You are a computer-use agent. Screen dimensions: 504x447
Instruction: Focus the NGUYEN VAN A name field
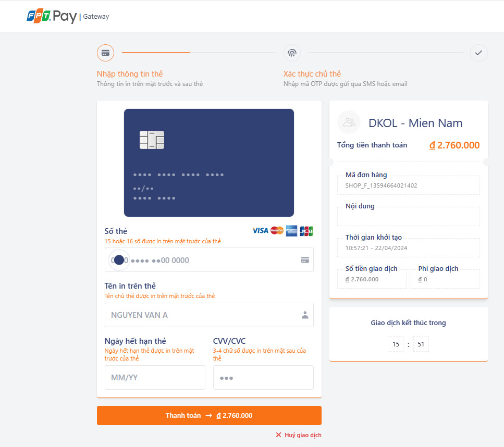coord(203,315)
